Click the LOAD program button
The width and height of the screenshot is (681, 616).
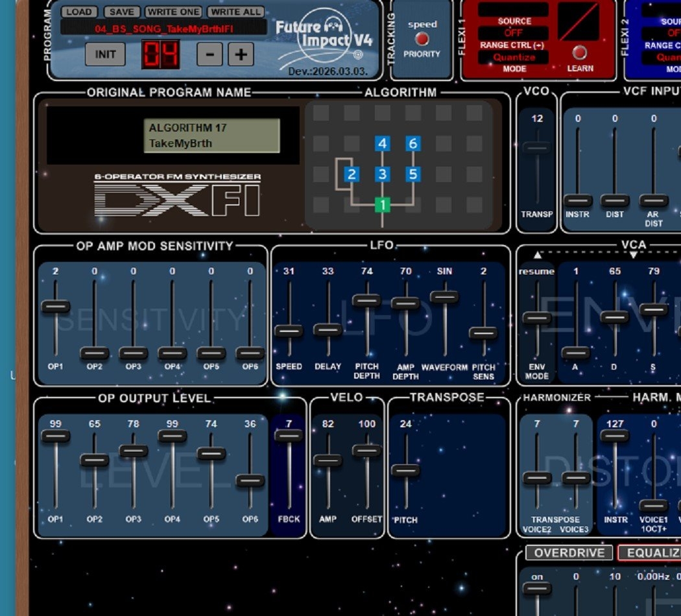[x=79, y=12]
